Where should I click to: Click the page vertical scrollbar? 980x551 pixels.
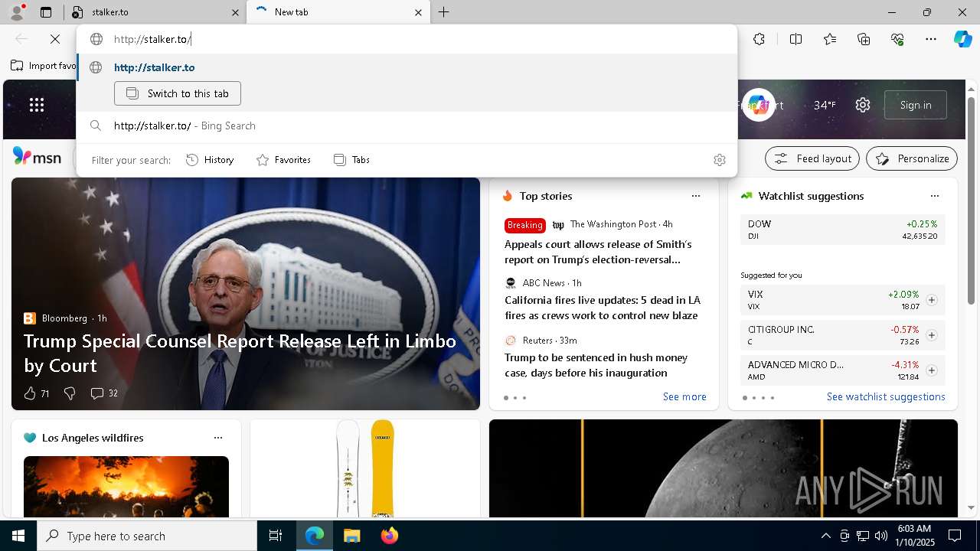971,199
